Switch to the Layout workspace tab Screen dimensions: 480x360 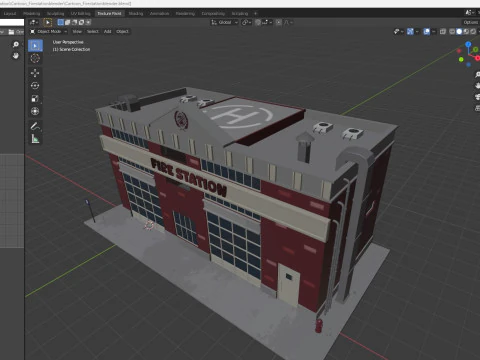[x=10, y=13]
